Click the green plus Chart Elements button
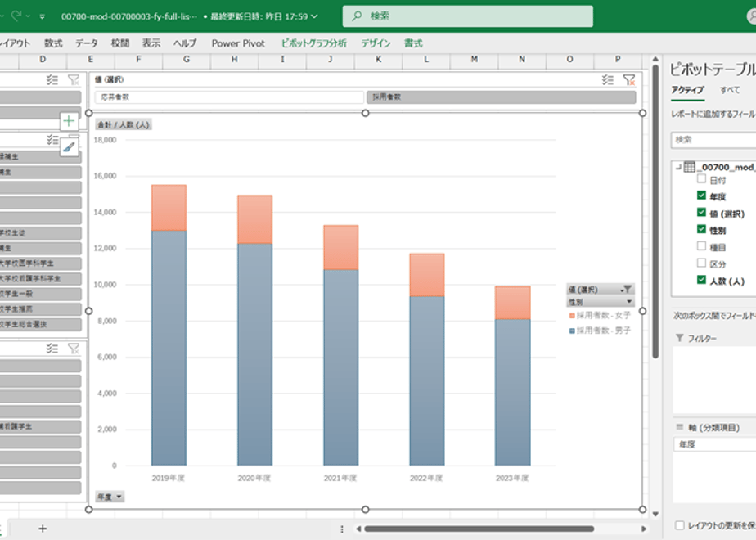The width and height of the screenshot is (756, 540). pos(69,120)
